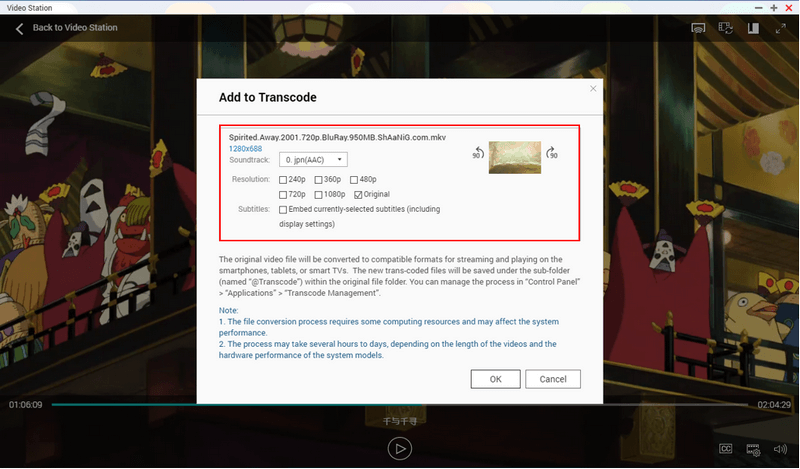Check the 720p resolution box

[x=283, y=194]
